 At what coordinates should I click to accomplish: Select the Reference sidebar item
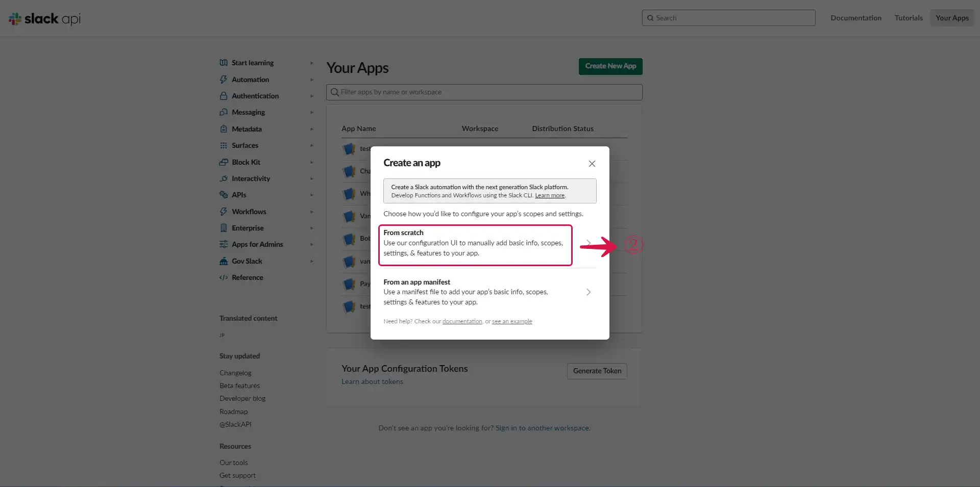tap(248, 277)
